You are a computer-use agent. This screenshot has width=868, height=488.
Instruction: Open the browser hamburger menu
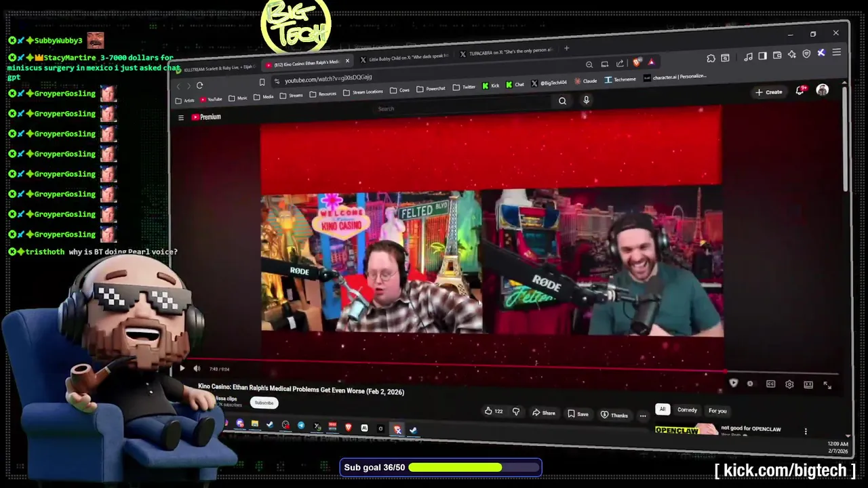(836, 52)
